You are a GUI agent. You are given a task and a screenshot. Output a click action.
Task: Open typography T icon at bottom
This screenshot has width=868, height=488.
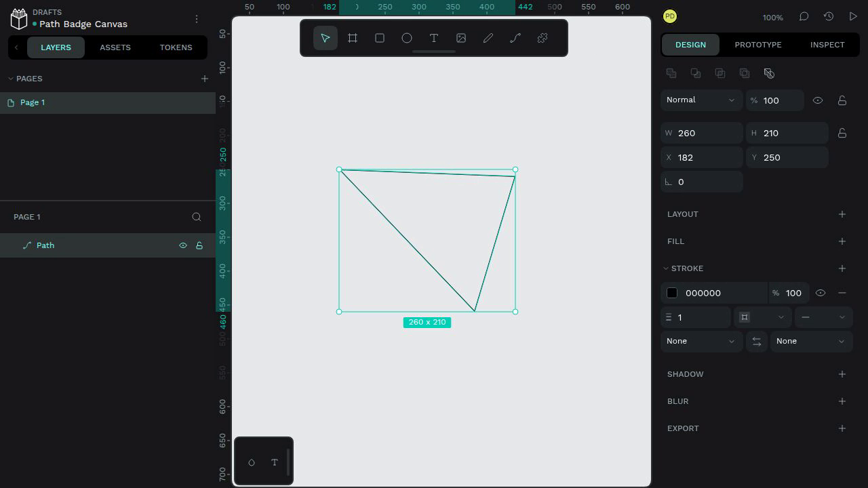click(275, 462)
